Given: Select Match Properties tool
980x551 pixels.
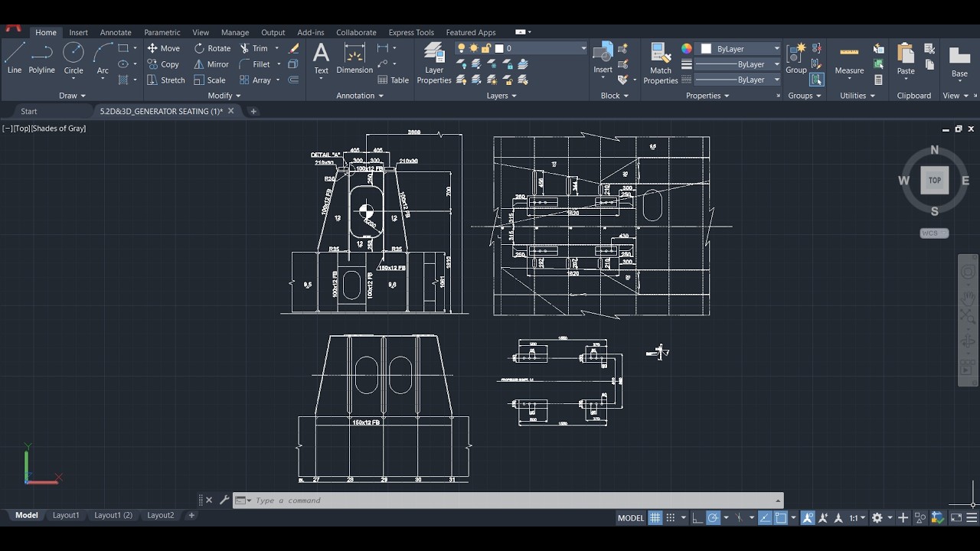Looking at the screenshot, I should [x=661, y=63].
